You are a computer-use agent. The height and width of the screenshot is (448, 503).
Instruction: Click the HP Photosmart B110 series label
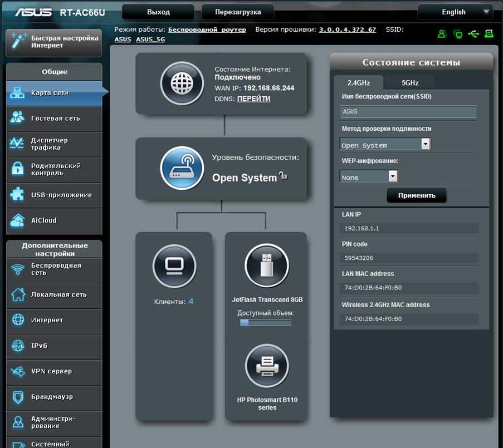coord(267,403)
